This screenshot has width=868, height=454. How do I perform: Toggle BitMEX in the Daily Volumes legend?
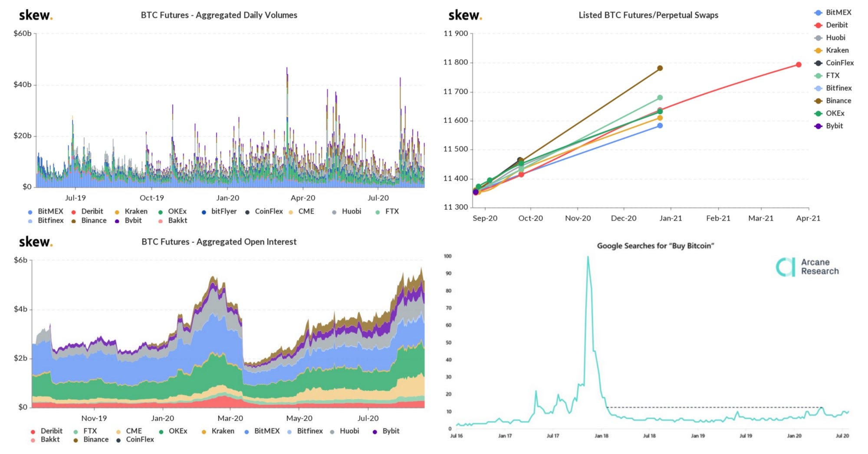46,211
